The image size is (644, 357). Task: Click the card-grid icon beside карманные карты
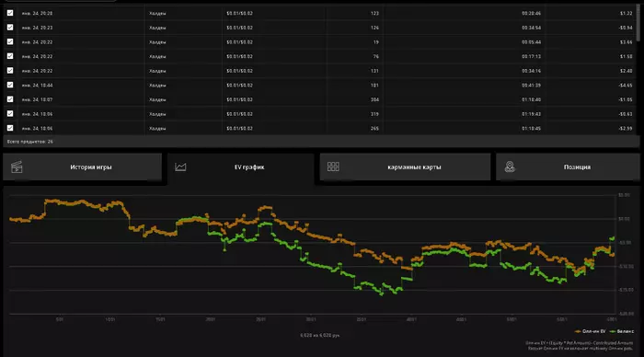tap(333, 167)
